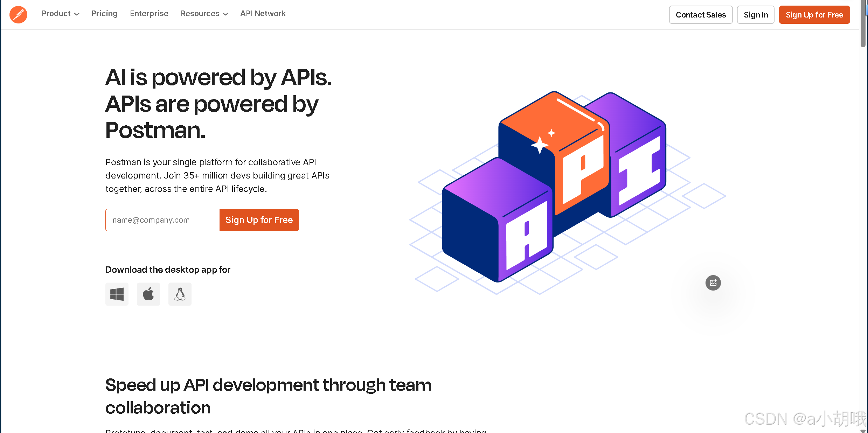This screenshot has height=433, width=868.
Task: Click 'Speed up API development' heading
Action: click(x=268, y=396)
